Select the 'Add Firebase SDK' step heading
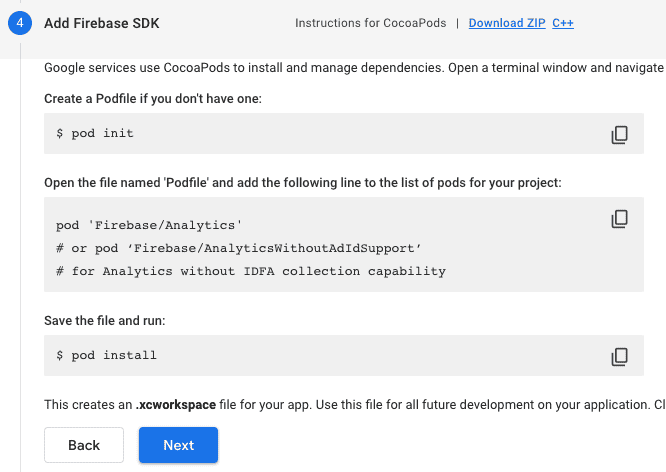666x472 pixels. (101, 23)
